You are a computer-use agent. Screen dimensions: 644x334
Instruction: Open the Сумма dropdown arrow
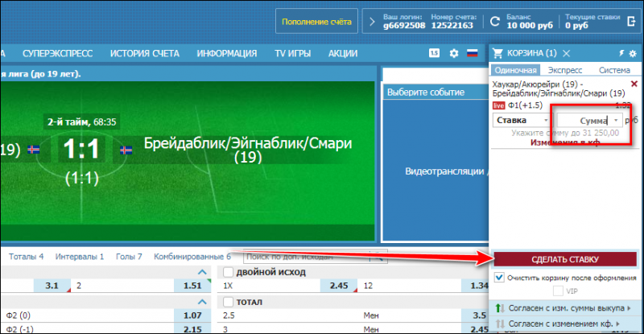[616, 121]
